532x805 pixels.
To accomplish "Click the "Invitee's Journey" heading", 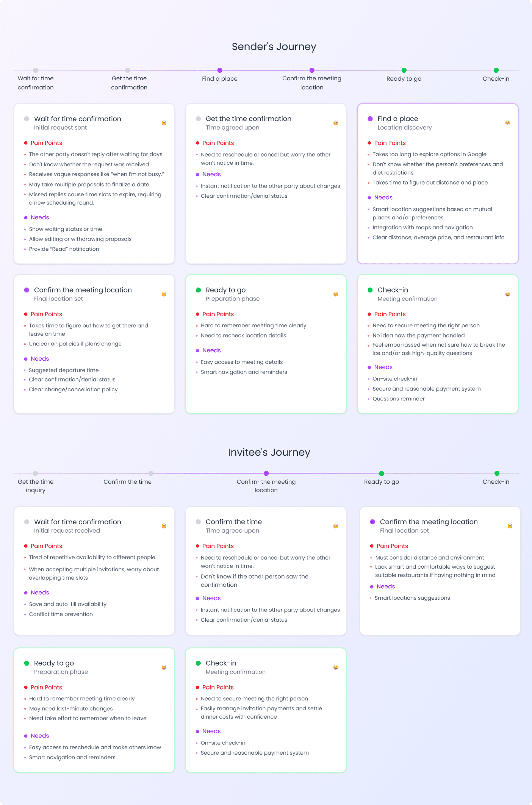I will (x=269, y=452).
